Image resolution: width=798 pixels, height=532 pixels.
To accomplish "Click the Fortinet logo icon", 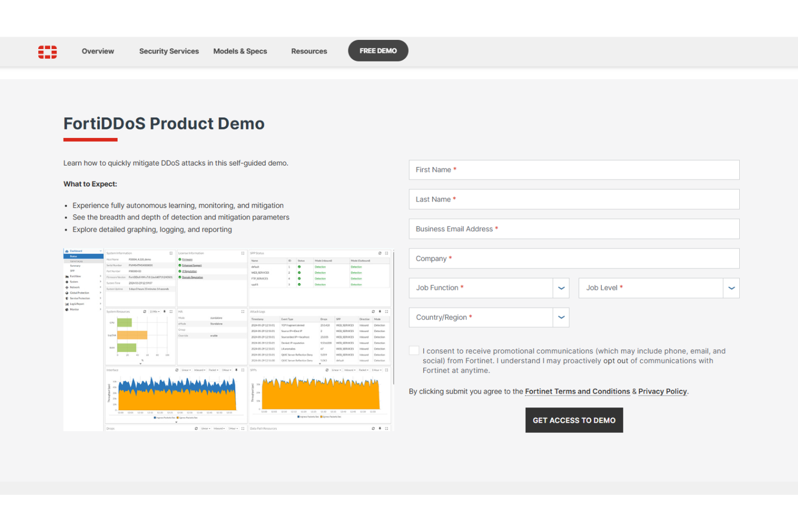I will click(47, 52).
